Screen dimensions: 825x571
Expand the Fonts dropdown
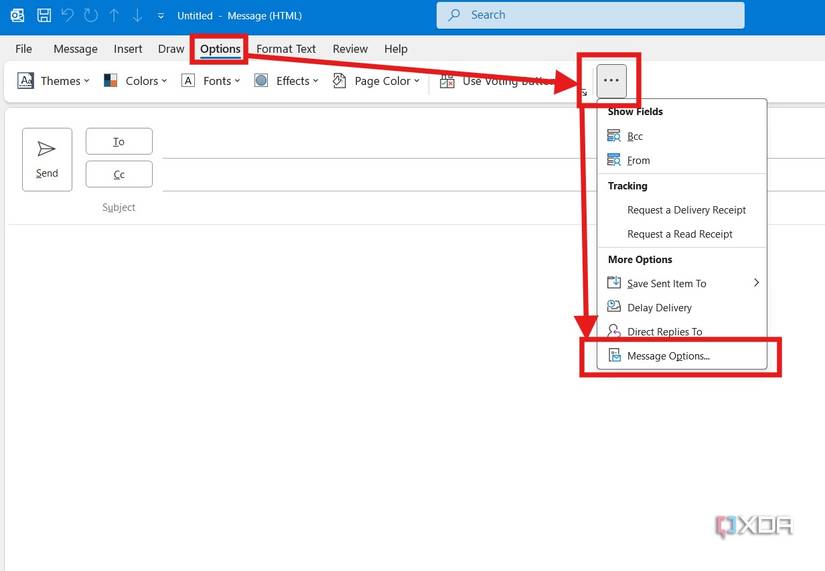pyautogui.click(x=210, y=81)
